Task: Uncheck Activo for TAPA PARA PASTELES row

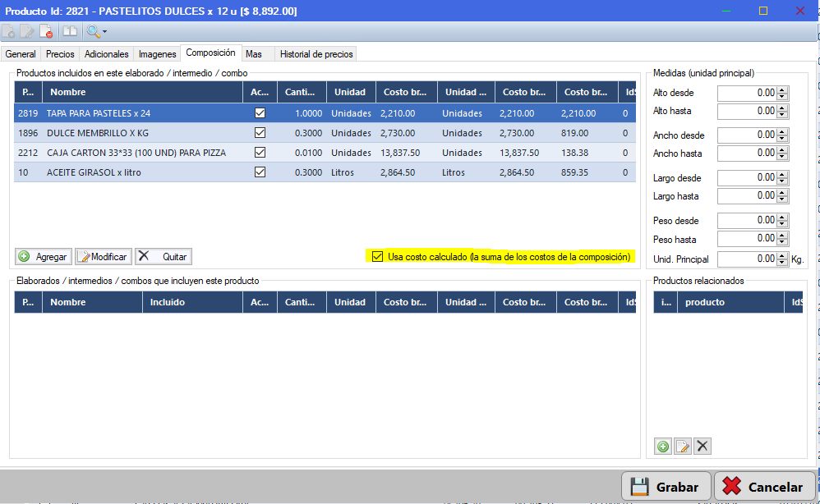Action: [260, 112]
